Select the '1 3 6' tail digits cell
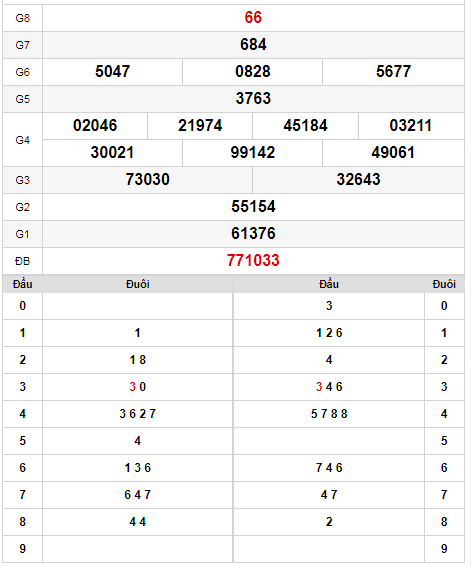Viewport: 471px width, 567px height. (x=138, y=468)
